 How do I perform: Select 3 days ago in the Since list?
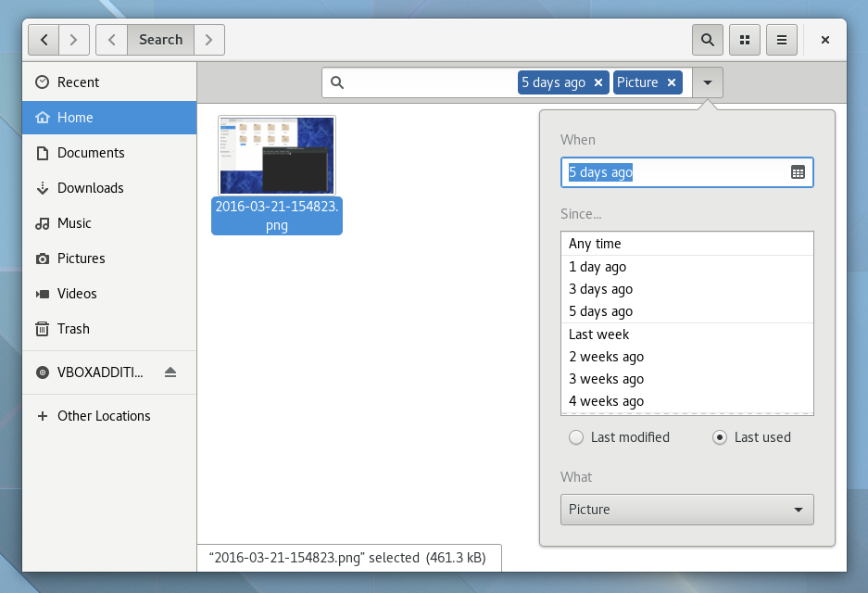[600, 289]
